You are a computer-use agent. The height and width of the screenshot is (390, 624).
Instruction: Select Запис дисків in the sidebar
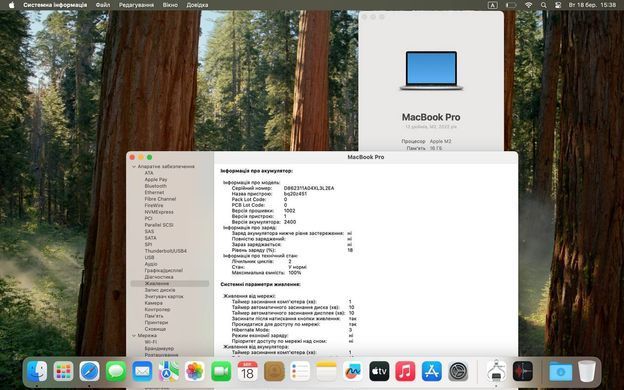tap(160, 290)
